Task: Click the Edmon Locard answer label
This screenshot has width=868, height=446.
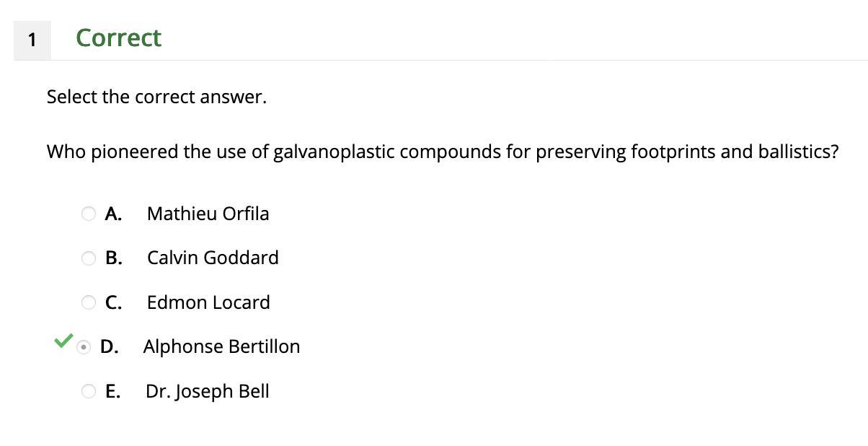Action: coord(208,302)
